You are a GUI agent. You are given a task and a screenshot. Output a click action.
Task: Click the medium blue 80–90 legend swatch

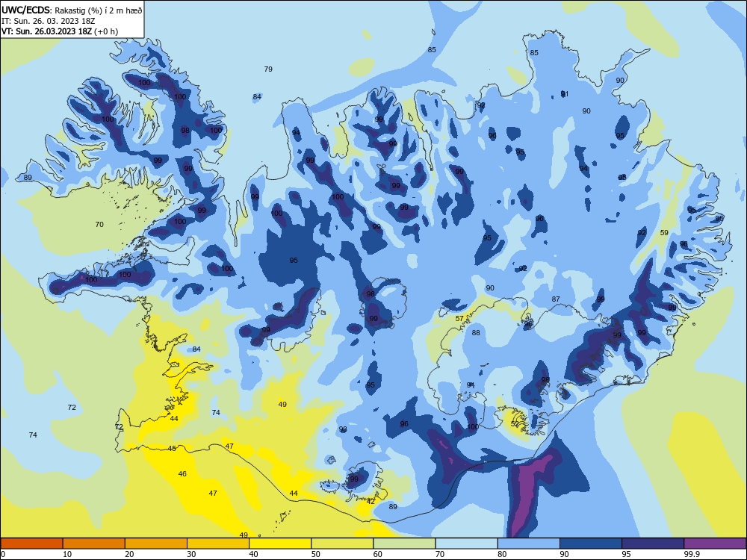529,544
